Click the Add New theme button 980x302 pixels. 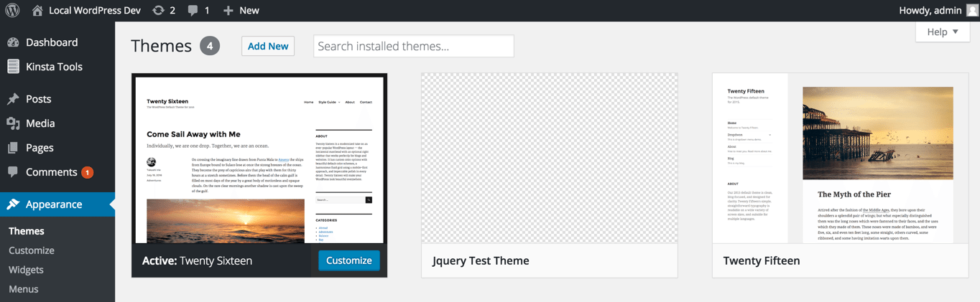268,46
